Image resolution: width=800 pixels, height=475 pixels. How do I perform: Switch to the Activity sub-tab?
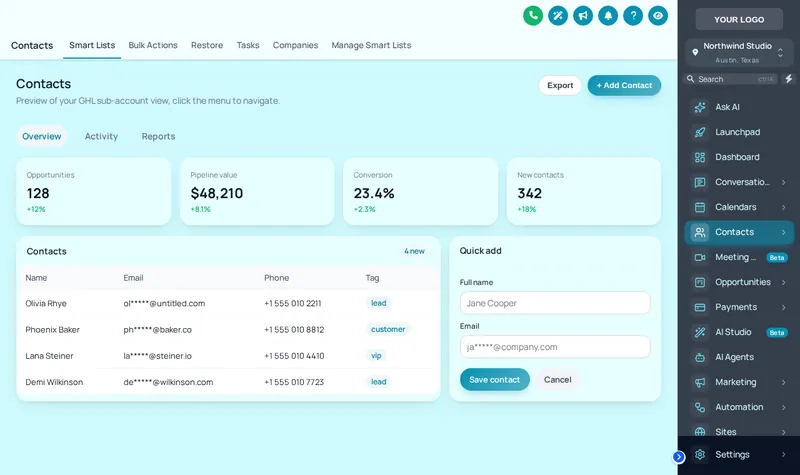(101, 136)
